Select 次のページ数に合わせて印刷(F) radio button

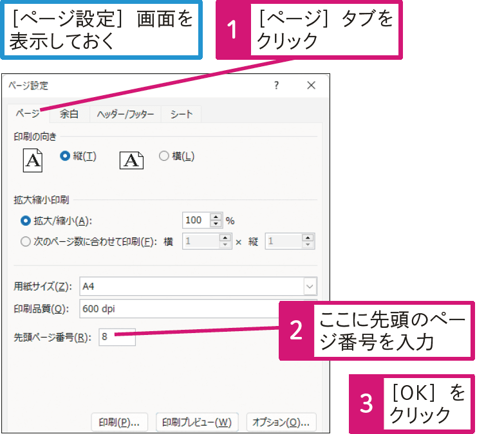26,241
